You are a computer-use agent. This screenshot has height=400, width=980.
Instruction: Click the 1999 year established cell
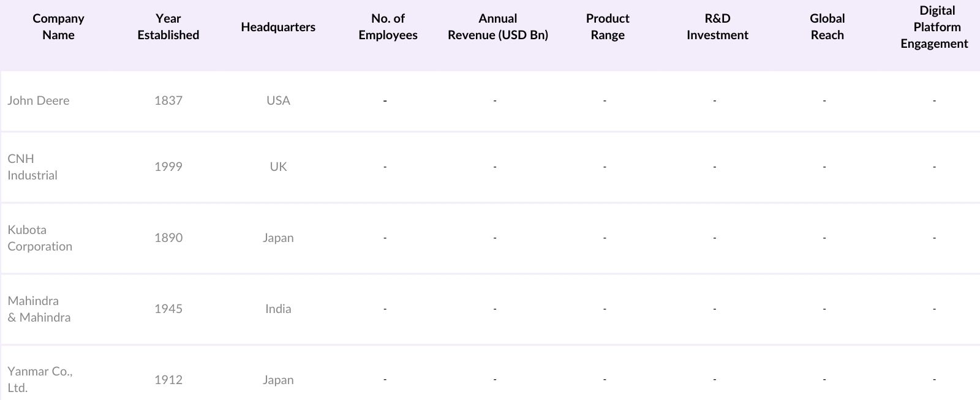168,167
